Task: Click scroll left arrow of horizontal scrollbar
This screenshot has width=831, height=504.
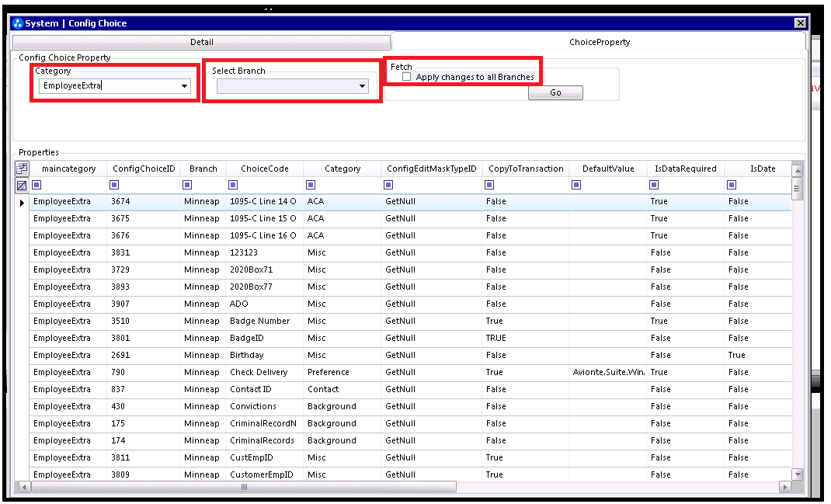Action: [24, 486]
